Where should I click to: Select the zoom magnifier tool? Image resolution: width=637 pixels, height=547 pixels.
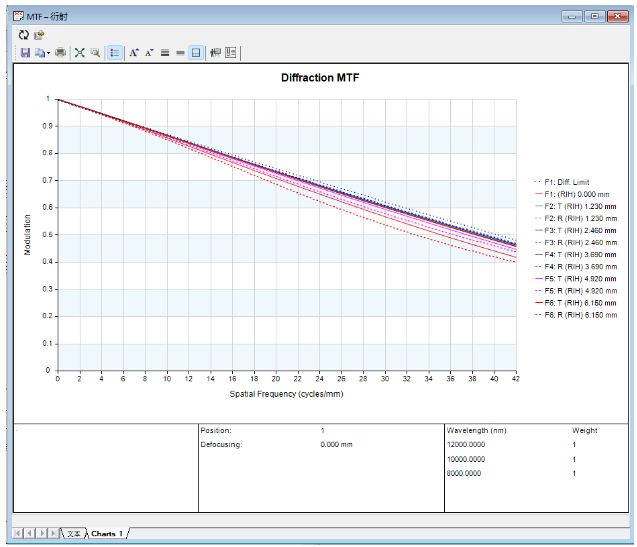point(95,52)
